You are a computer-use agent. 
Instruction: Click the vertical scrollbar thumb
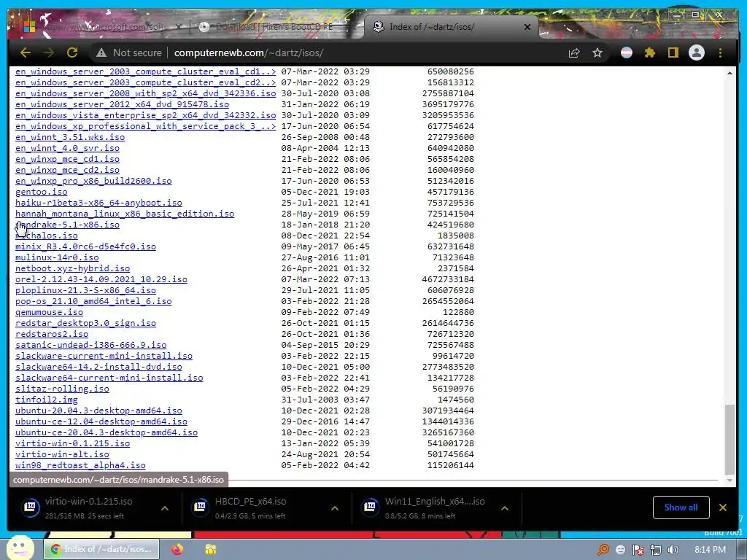(x=729, y=439)
